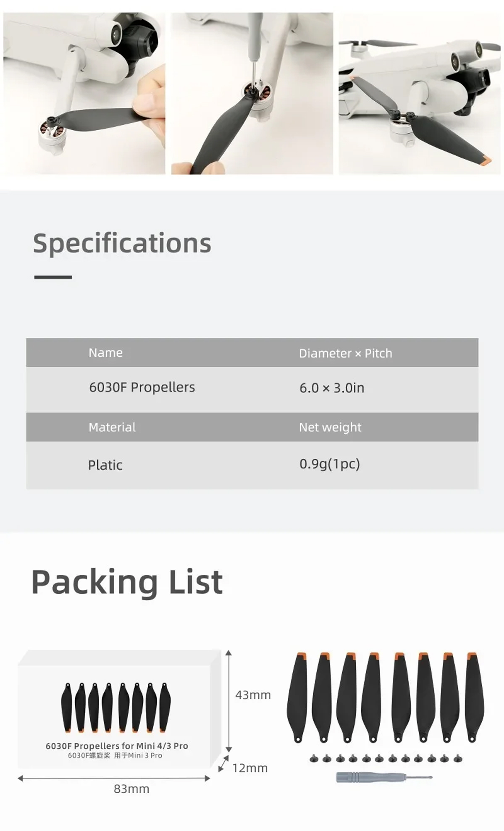Click the 83mm width dimension label

(131, 789)
